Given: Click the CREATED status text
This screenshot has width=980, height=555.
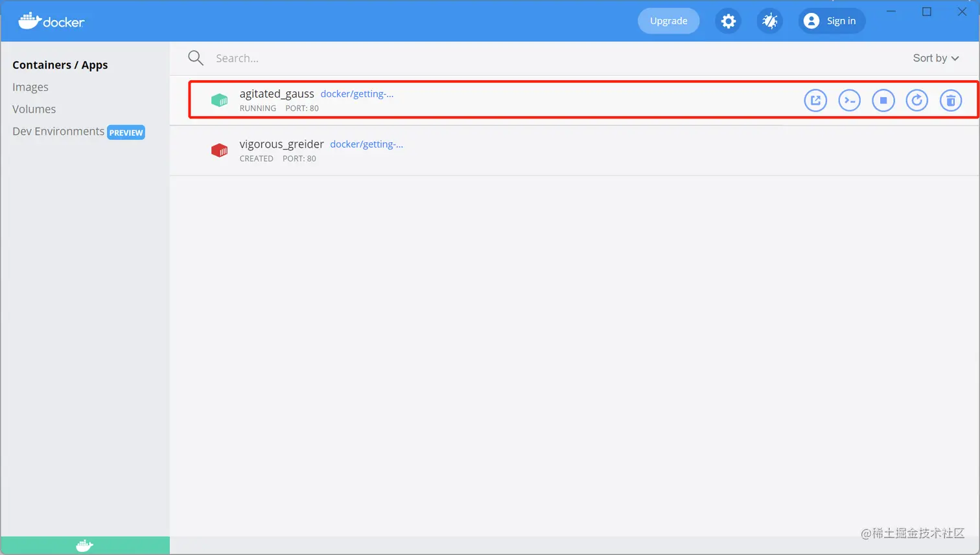Looking at the screenshot, I should tap(257, 159).
